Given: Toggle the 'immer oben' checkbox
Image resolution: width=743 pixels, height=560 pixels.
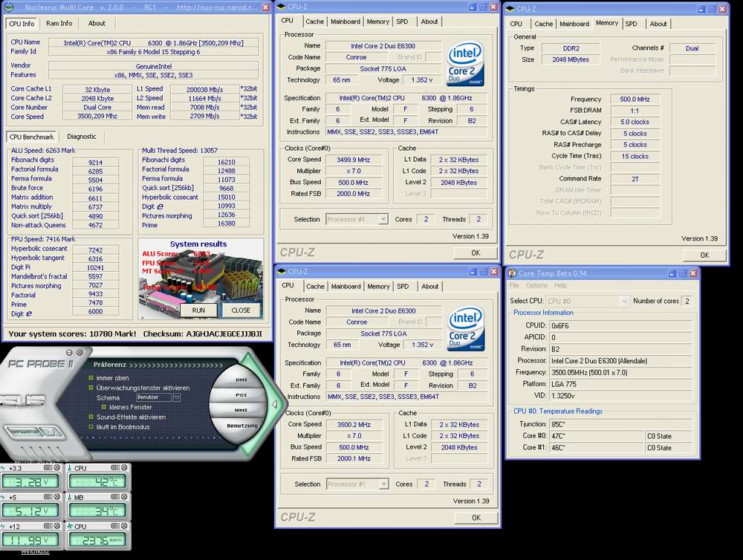Looking at the screenshot, I should coord(91,377).
